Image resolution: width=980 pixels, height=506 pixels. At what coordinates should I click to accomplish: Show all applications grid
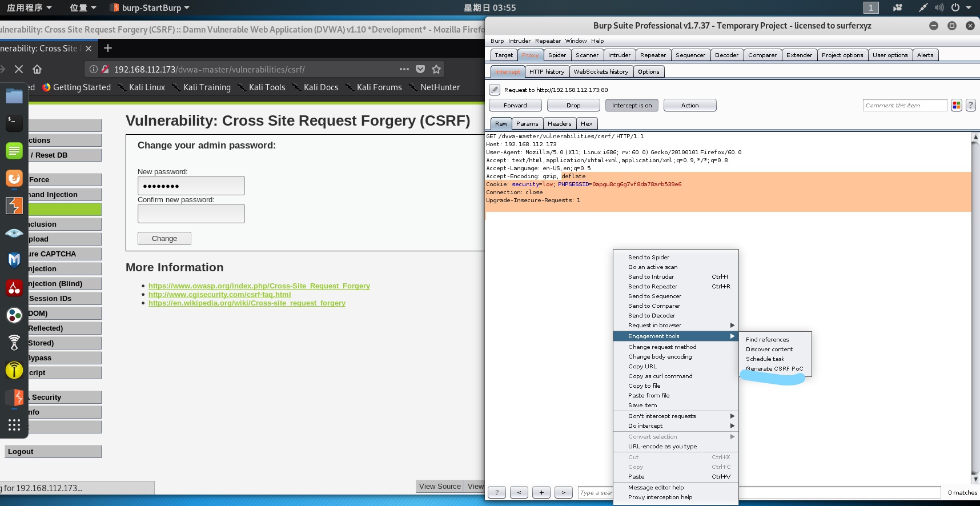(x=14, y=425)
